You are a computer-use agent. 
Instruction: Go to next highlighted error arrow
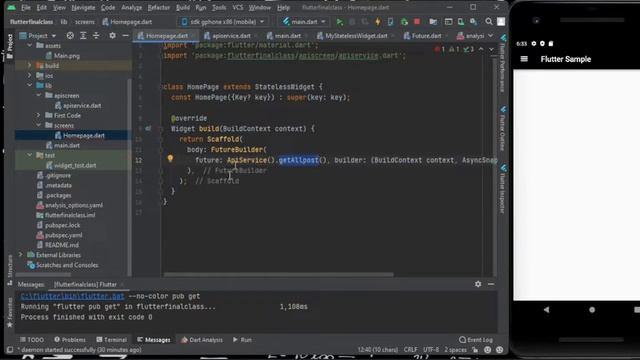coord(491,49)
